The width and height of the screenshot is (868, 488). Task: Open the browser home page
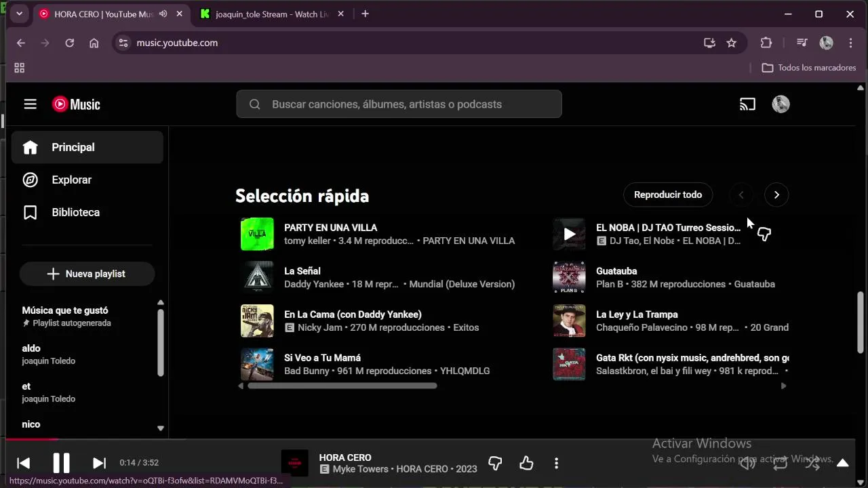[94, 43]
